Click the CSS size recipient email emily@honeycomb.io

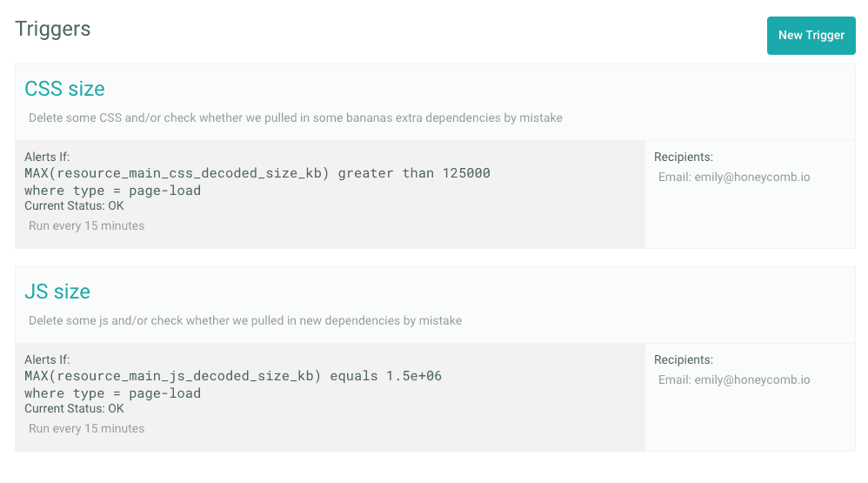[x=734, y=177]
